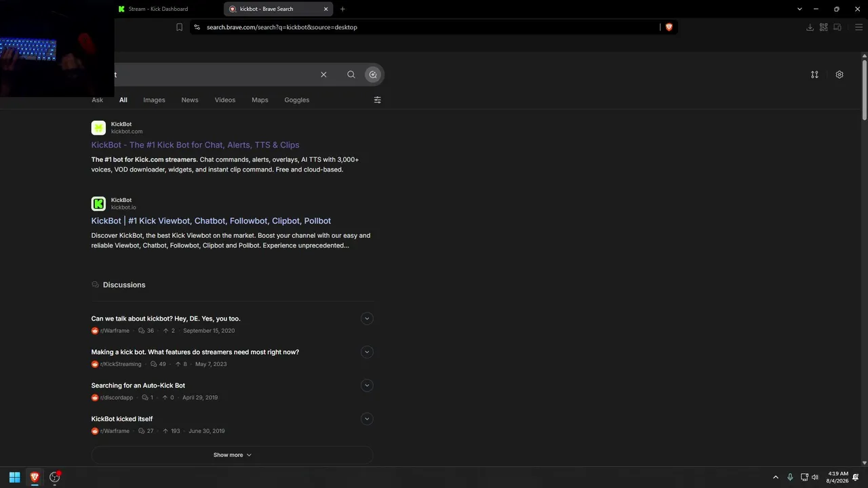The image size is (868, 488).
Task: Open 'KickBot kicked itself' discussion
Action: (x=122, y=419)
